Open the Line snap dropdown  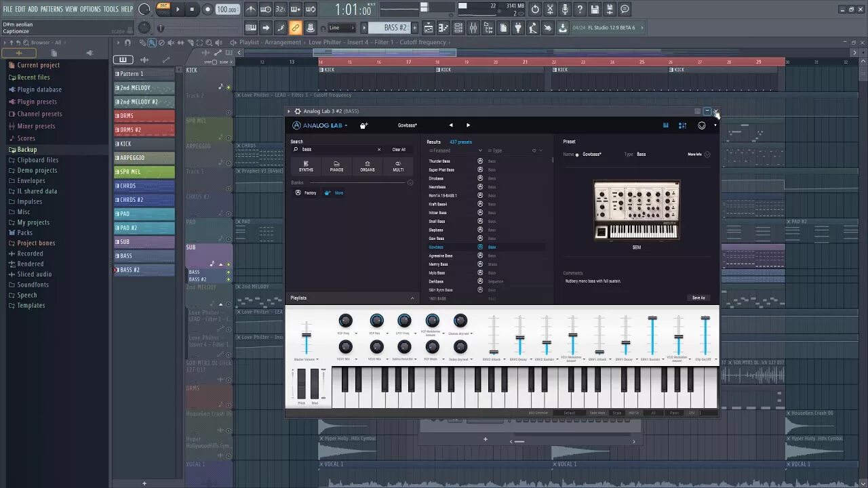pyautogui.click(x=342, y=28)
